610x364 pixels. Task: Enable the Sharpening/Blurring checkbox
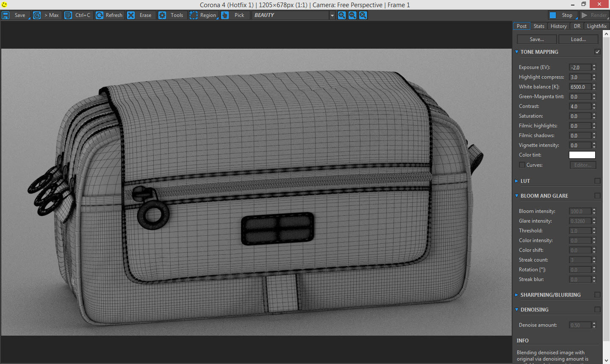[597, 295]
